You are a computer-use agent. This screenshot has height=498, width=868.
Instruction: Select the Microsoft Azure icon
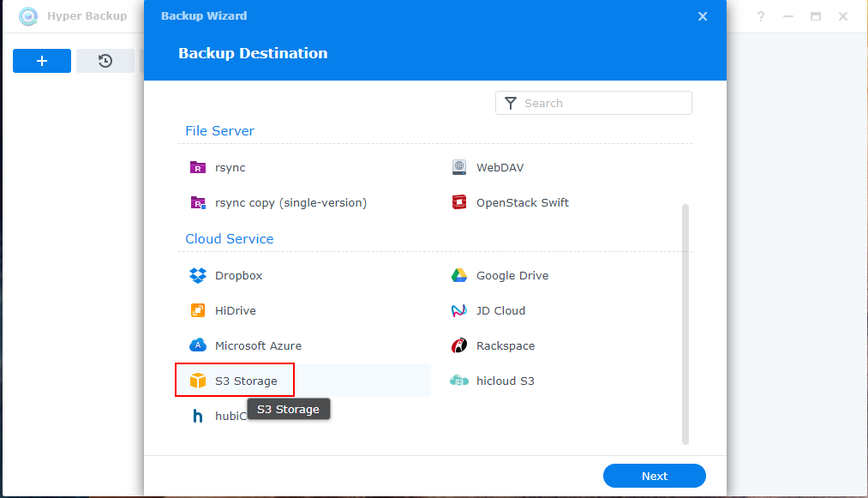click(198, 346)
